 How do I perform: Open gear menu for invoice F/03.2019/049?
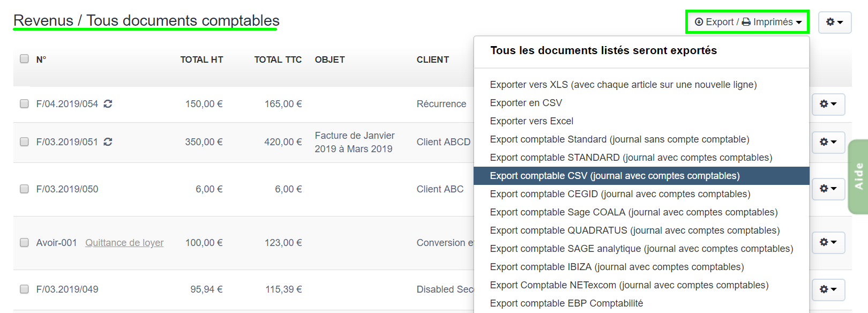coord(828,289)
